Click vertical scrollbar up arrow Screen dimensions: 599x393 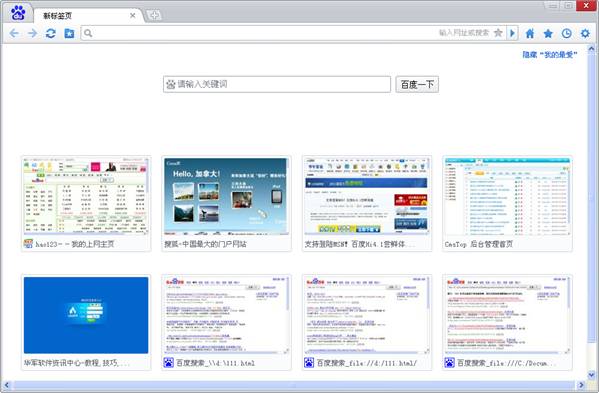[591, 49]
